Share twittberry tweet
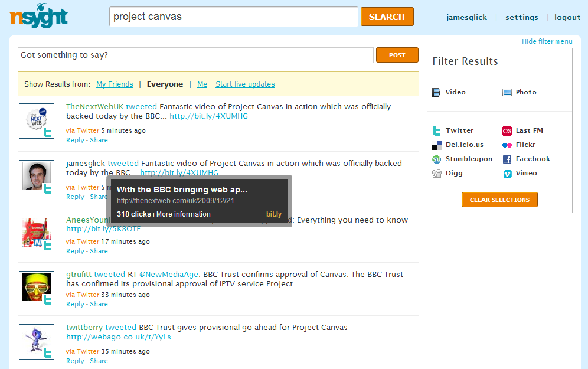 click(99, 361)
